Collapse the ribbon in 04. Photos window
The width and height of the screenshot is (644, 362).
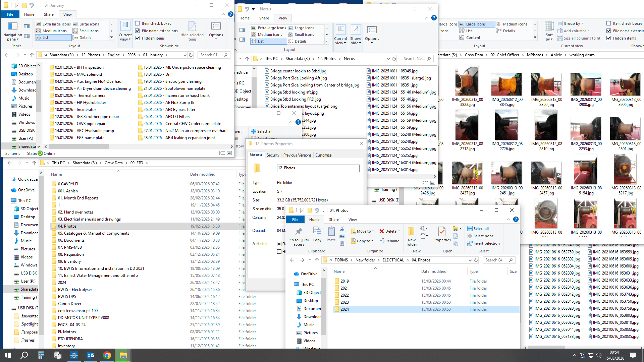(x=508, y=220)
